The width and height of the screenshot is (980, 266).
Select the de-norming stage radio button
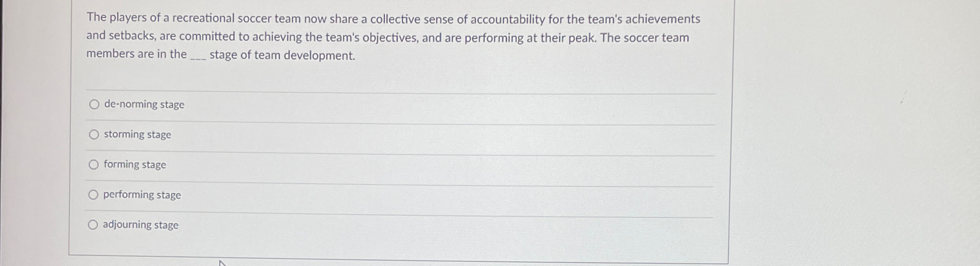94,104
